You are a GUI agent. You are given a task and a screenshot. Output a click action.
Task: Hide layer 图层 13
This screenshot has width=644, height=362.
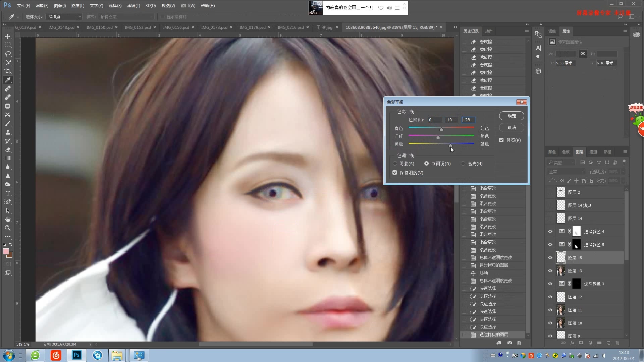550,271
